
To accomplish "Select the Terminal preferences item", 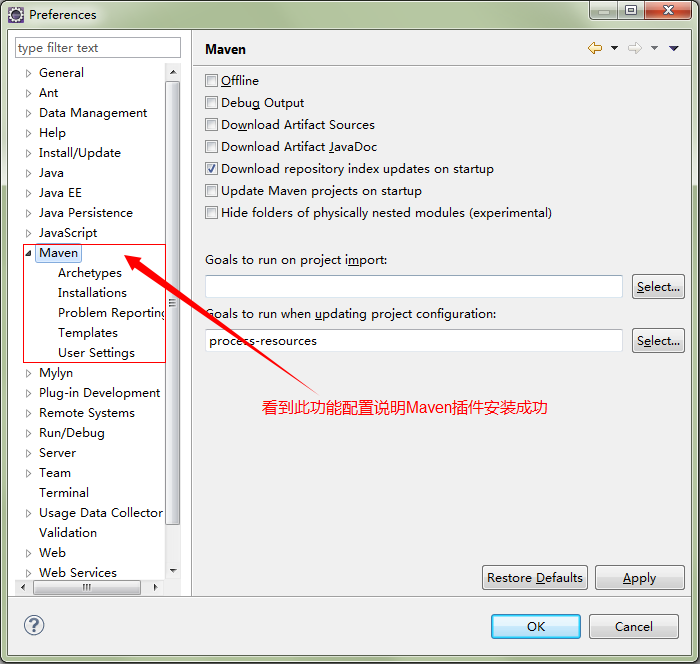I will (x=64, y=493).
